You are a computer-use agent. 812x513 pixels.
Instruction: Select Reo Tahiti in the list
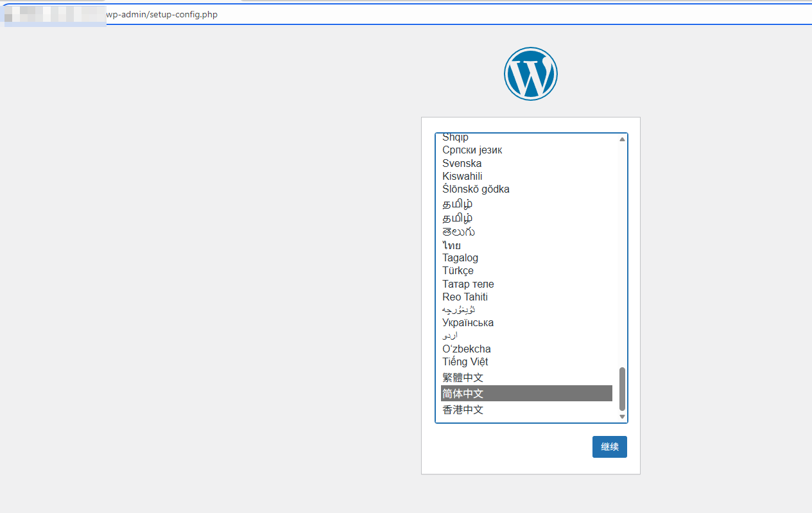526,297
